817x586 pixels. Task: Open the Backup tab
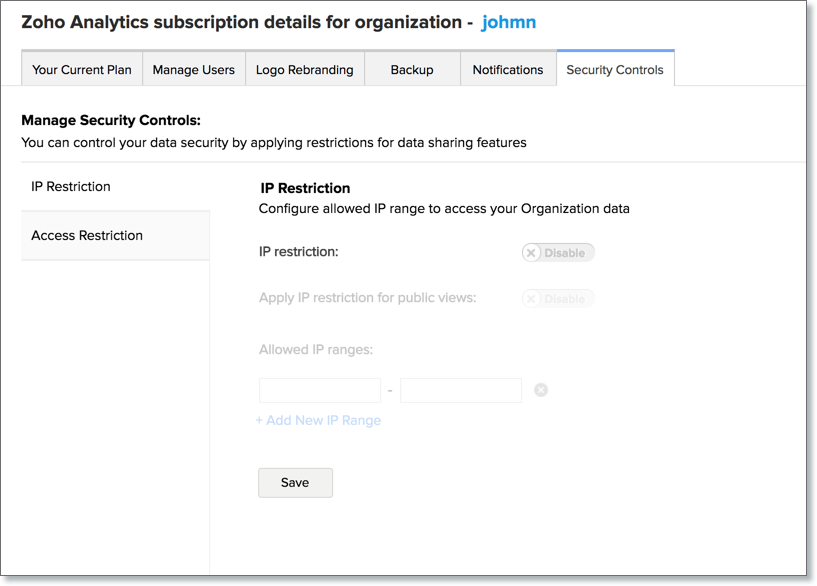412,70
